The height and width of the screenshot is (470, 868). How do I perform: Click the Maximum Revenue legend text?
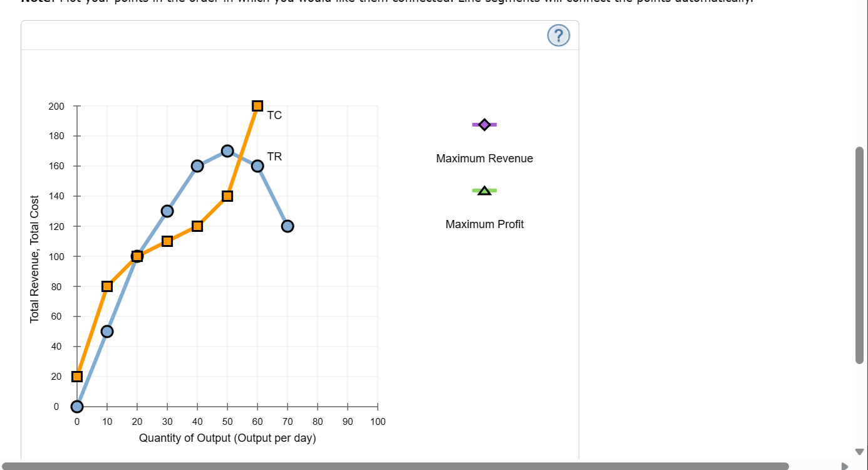(x=484, y=158)
